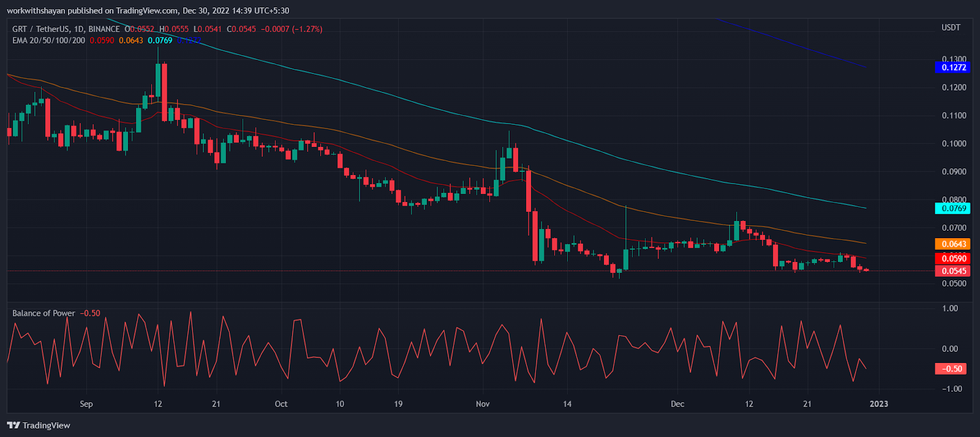Image resolution: width=980 pixels, height=437 pixels.
Task: Click the 0.1300 price axis label
Action: (x=954, y=59)
